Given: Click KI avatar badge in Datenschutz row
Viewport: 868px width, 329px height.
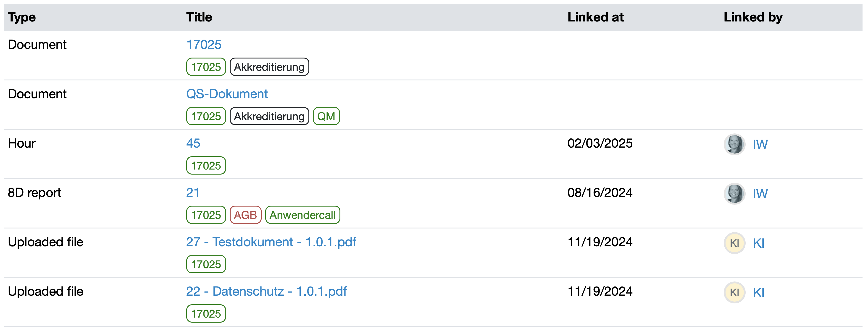Looking at the screenshot, I should 734,292.
